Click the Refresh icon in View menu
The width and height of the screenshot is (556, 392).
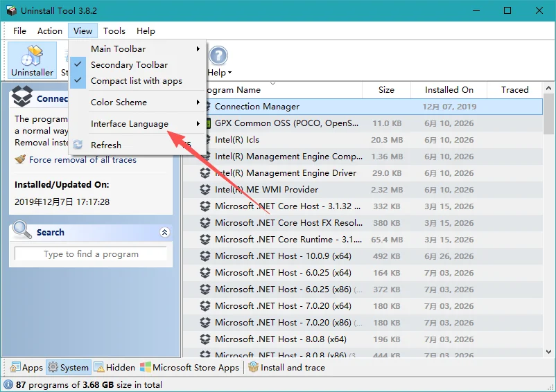point(78,145)
